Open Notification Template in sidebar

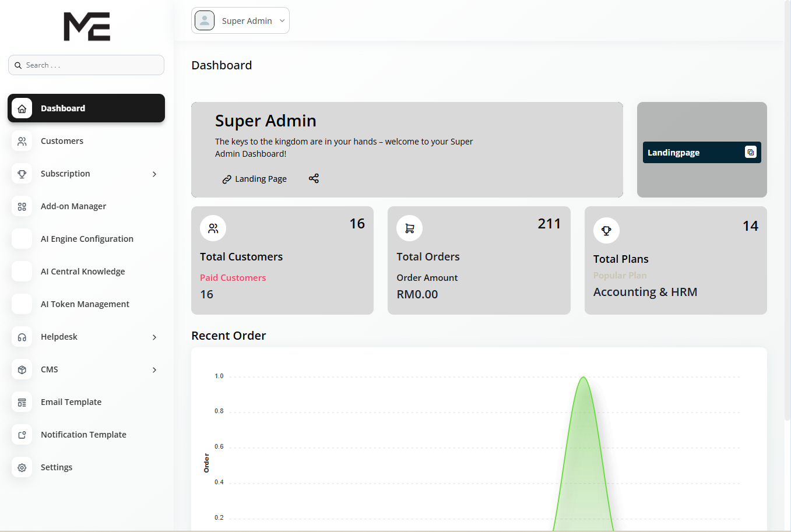tap(86, 435)
